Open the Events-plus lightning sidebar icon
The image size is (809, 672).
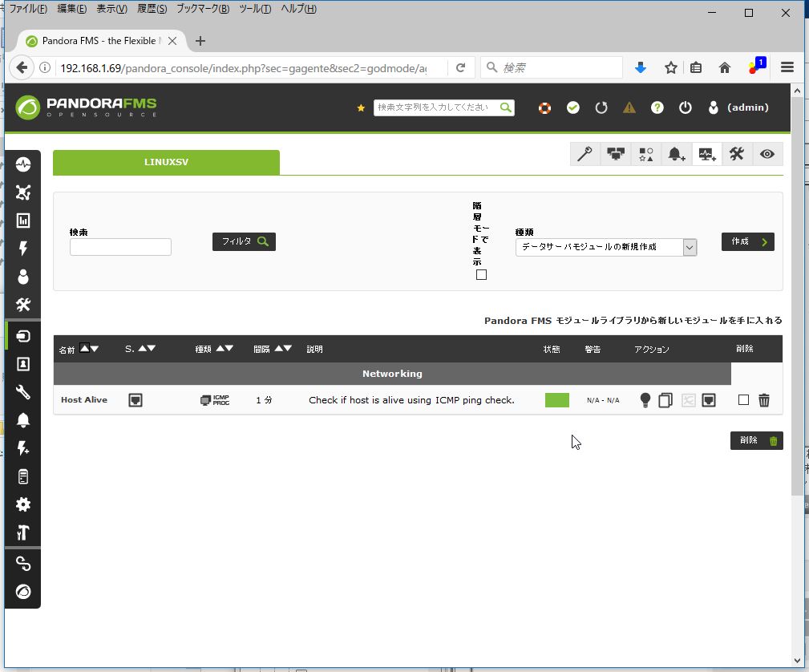(22, 448)
